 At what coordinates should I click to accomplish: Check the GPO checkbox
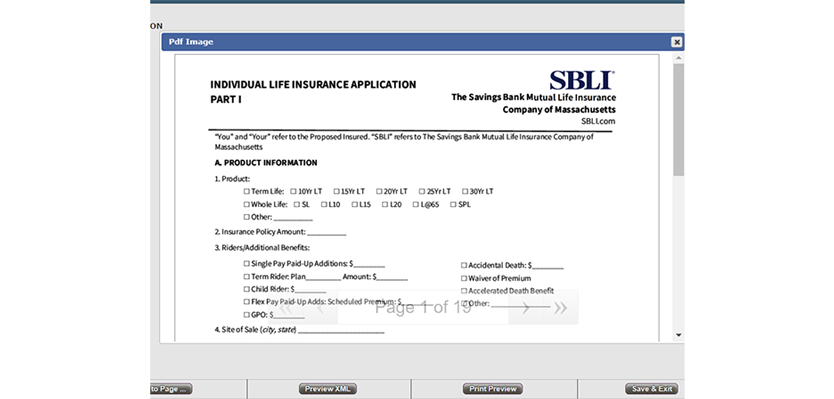click(x=246, y=314)
